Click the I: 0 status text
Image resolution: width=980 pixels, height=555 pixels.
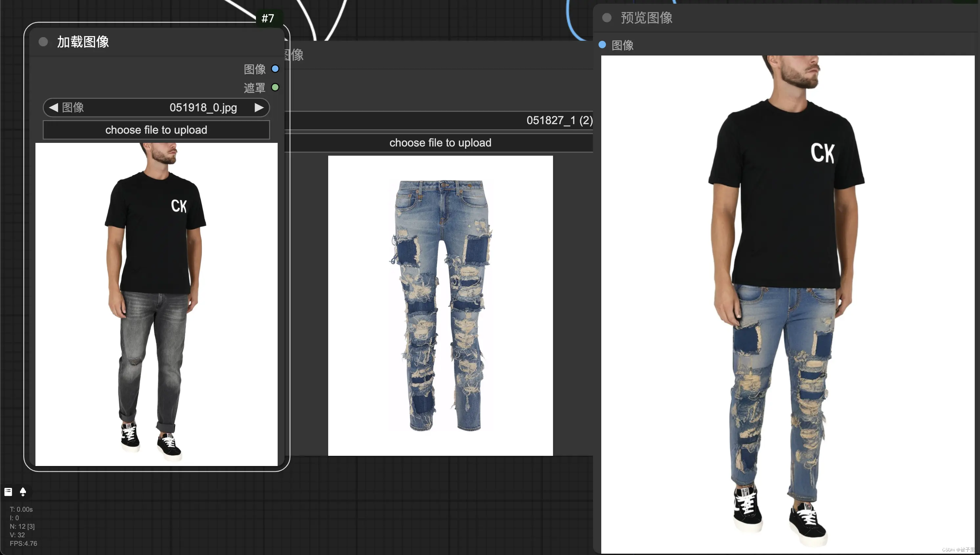pos(14,518)
